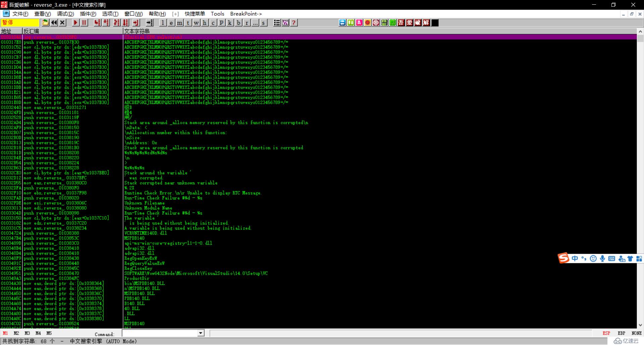The height and width of the screenshot is (345, 644).
Task: Open the BreakPoint-> menu
Action: 246,14
